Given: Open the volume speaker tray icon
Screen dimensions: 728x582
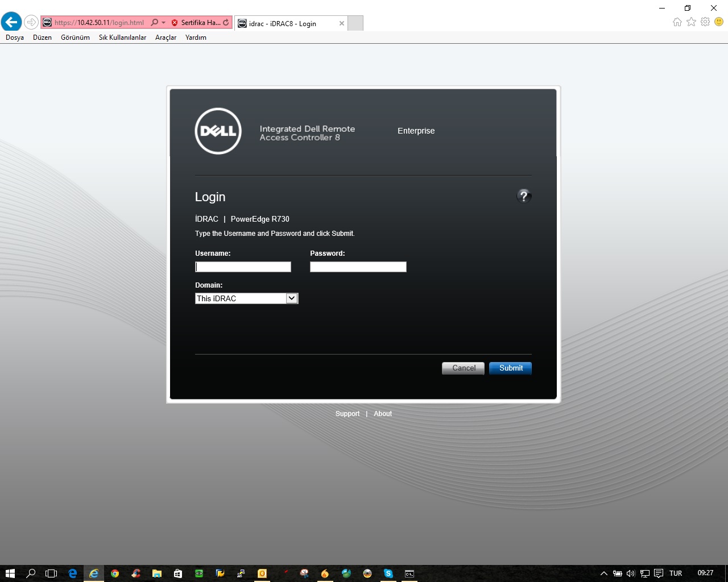Looking at the screenshot, I should coord(631,573).
